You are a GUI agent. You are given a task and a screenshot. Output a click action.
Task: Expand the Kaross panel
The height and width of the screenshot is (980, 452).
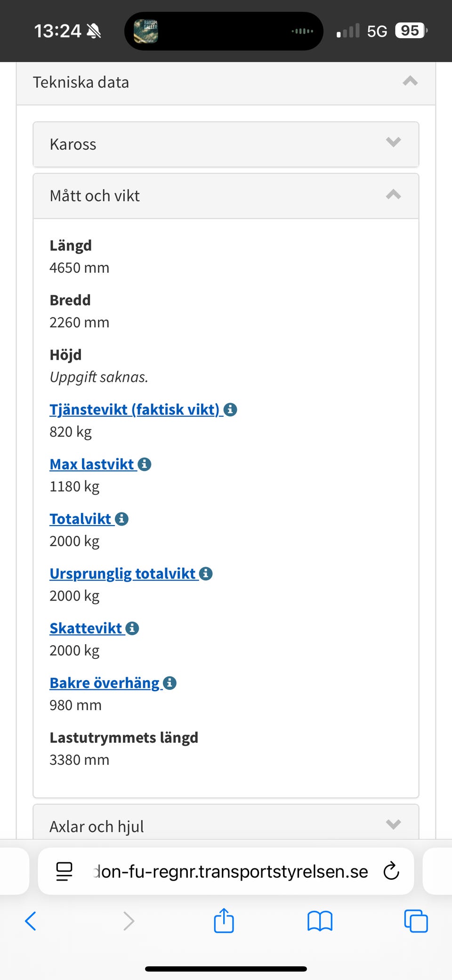393,143
